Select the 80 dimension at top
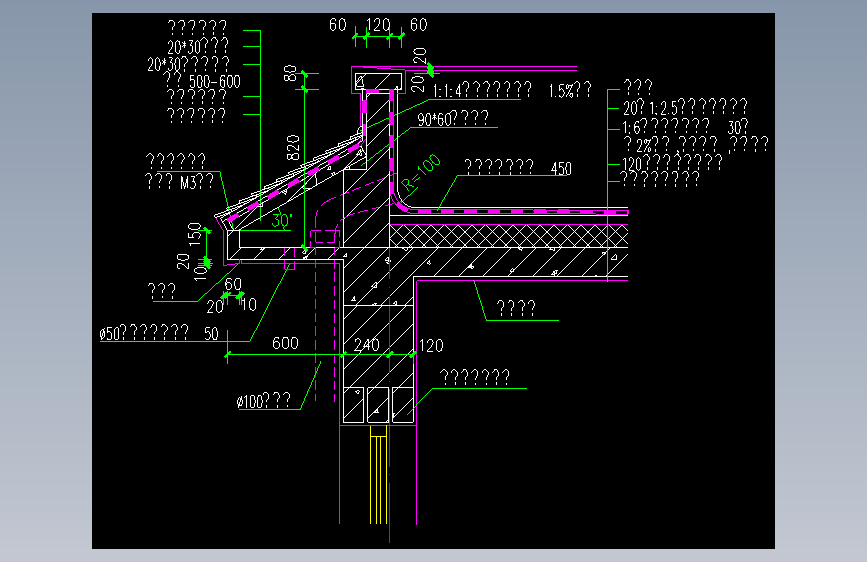Image resolution: width=867 pixels, height=562 pixels. pos(290,74)
